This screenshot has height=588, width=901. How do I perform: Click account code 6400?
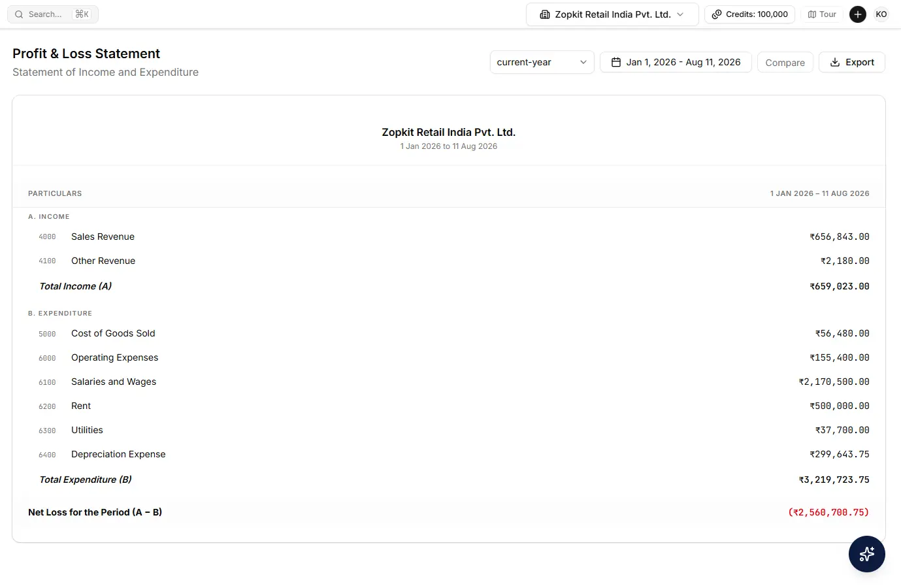(x=47, y=455)
